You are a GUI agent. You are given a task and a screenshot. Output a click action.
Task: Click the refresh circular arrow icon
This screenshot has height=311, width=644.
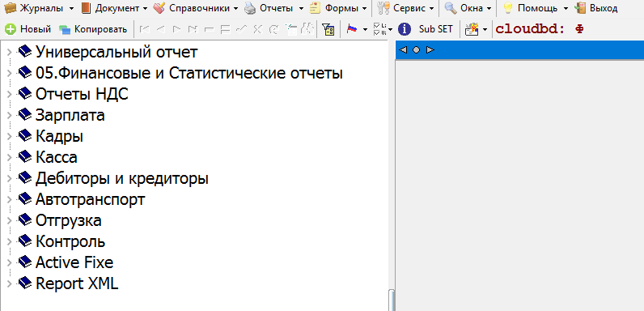(273, 29)
